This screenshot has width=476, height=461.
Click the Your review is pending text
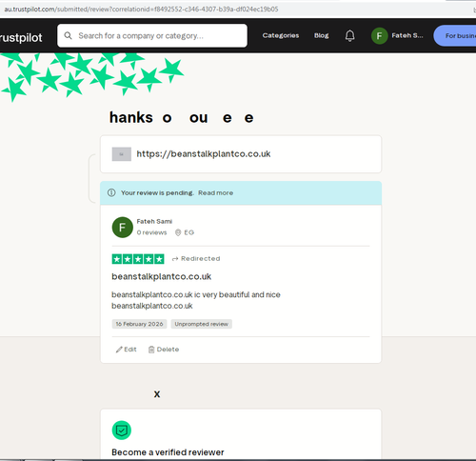tap(157, 192)
